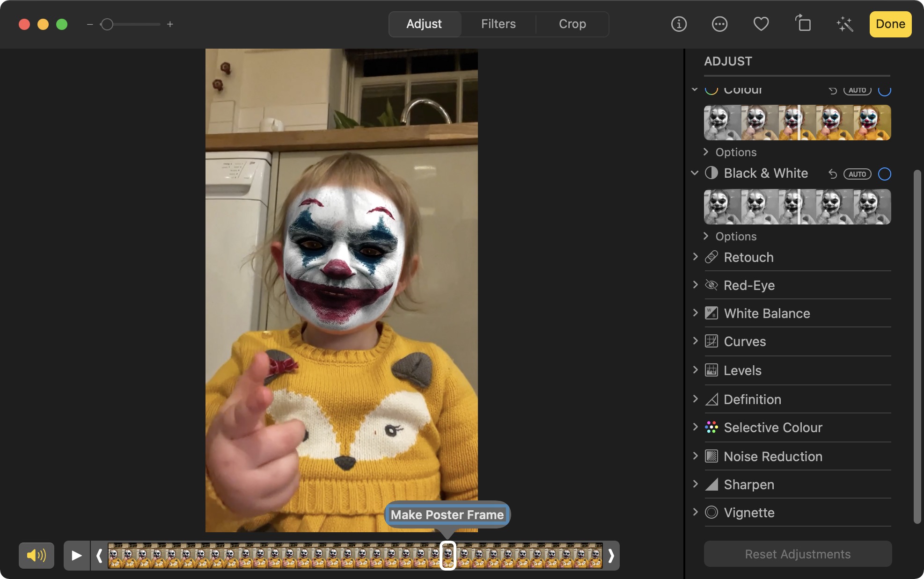Click Reset Adjustments button

pos(798,554)
